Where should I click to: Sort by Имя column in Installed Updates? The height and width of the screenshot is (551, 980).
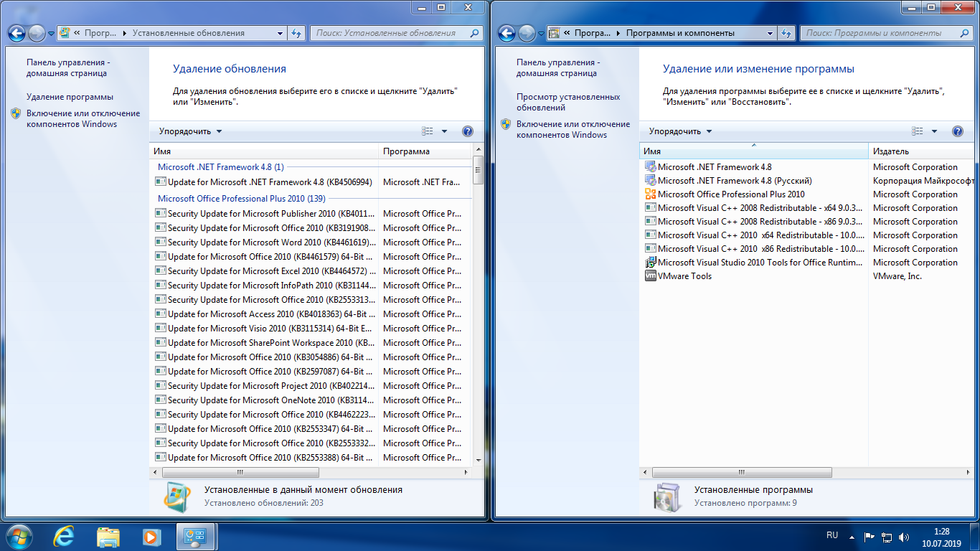click(264, 151)
